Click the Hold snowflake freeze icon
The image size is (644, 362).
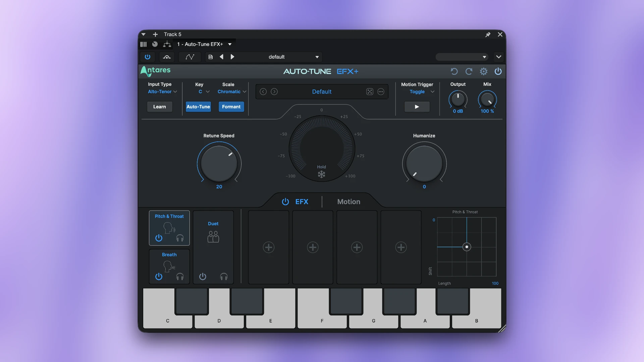coord(321,174)
